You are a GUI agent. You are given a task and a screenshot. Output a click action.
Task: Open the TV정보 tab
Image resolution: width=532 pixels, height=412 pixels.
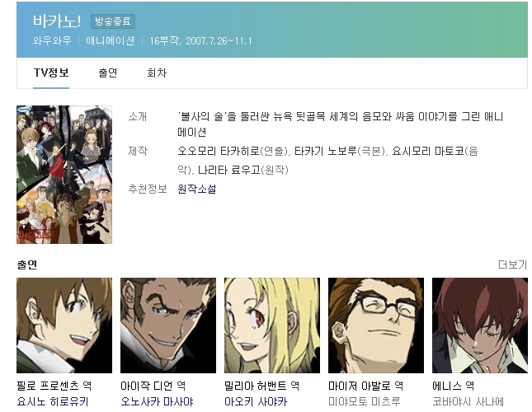[x=51, y=73]
